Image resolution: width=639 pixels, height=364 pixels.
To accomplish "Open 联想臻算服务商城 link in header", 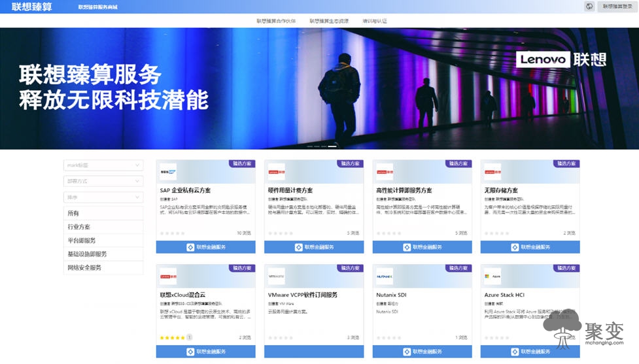I will click(98, 7).
